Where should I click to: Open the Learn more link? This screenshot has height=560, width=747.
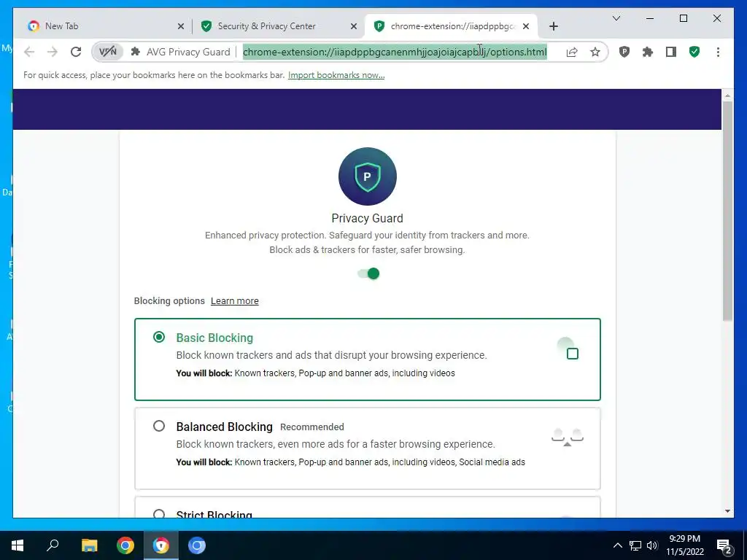coord(234,301)
